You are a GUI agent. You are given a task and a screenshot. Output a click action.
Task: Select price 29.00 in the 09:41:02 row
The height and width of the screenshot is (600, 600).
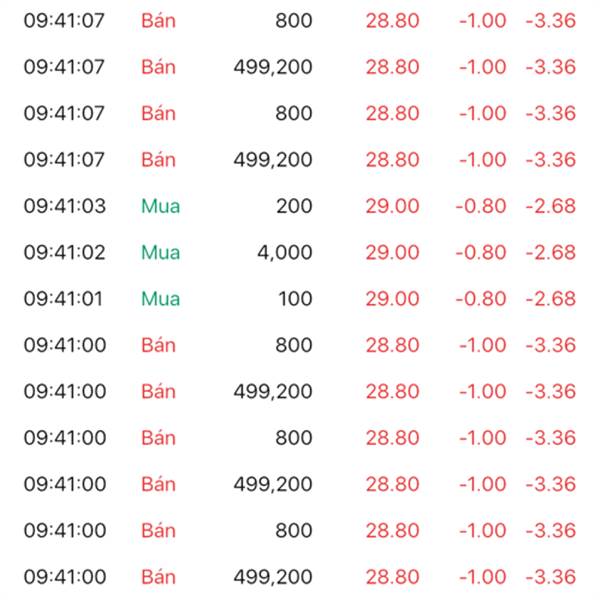tap(392, 252)
